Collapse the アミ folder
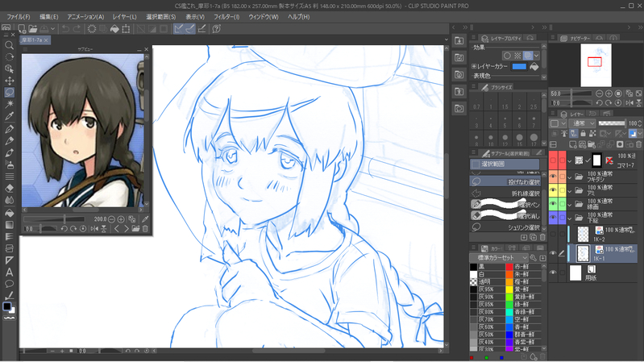This screenshot has height=362, width=644. 570,191
